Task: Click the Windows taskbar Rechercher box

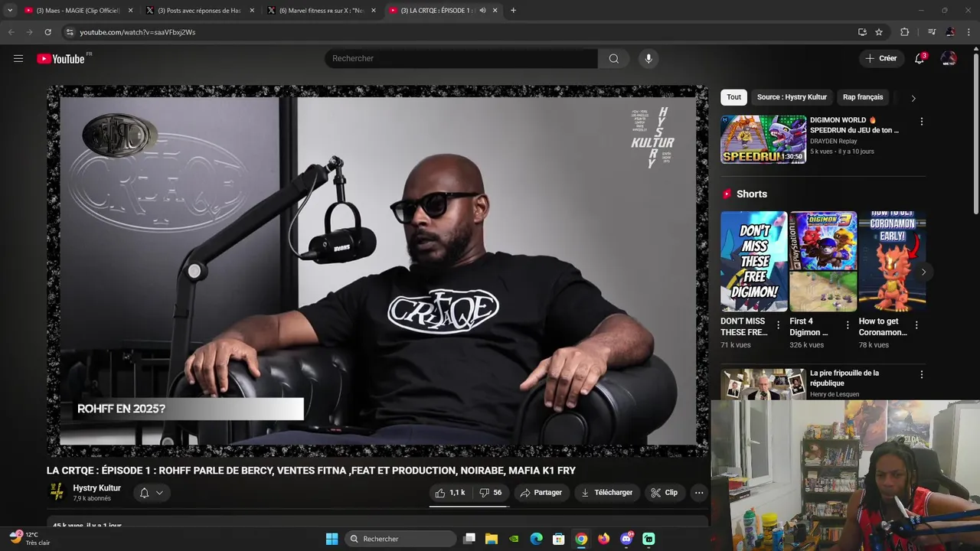Action: [x=401, y=539]
